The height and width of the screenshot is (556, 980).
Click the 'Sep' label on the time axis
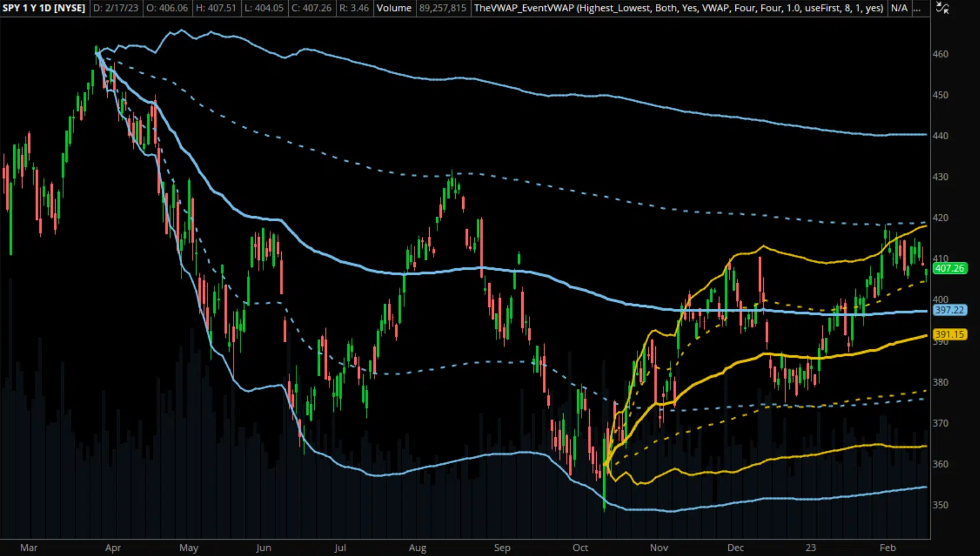[x=502, y=548]
